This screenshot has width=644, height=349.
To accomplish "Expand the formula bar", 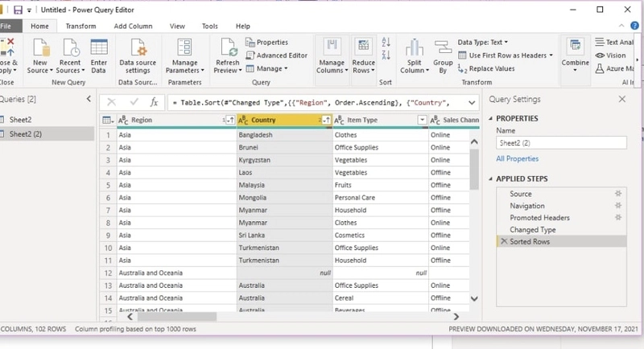I will coord(472,102).
